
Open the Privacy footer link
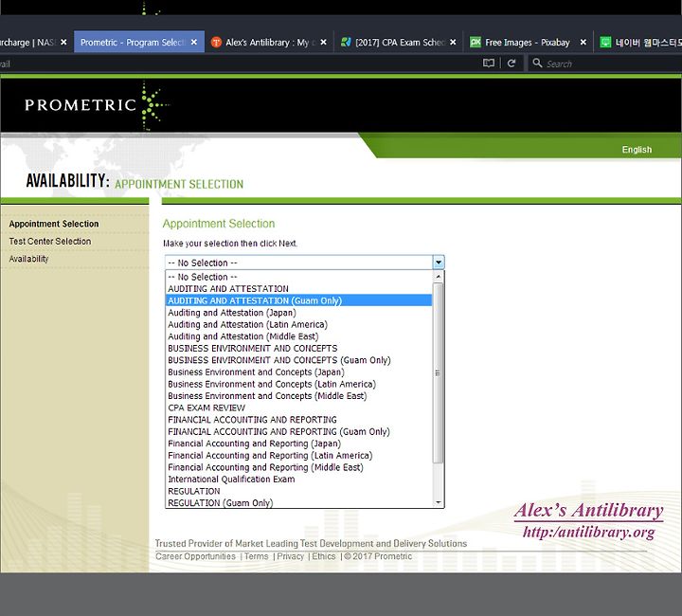point(290,556)
